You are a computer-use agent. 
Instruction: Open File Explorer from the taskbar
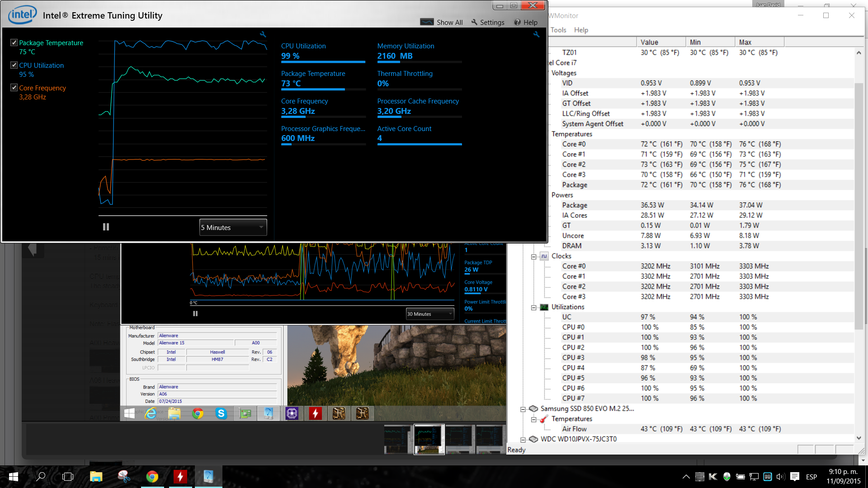coord(96,477)
